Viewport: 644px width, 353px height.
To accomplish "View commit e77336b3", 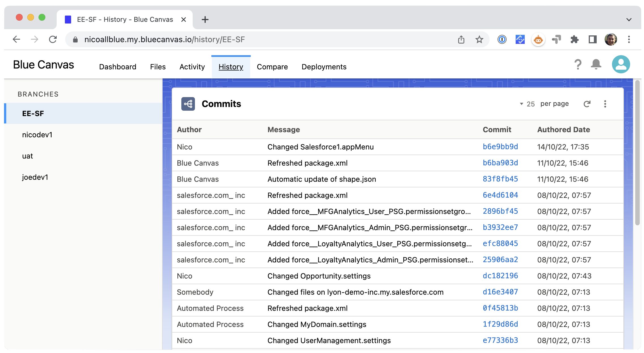I will (500, 340).
